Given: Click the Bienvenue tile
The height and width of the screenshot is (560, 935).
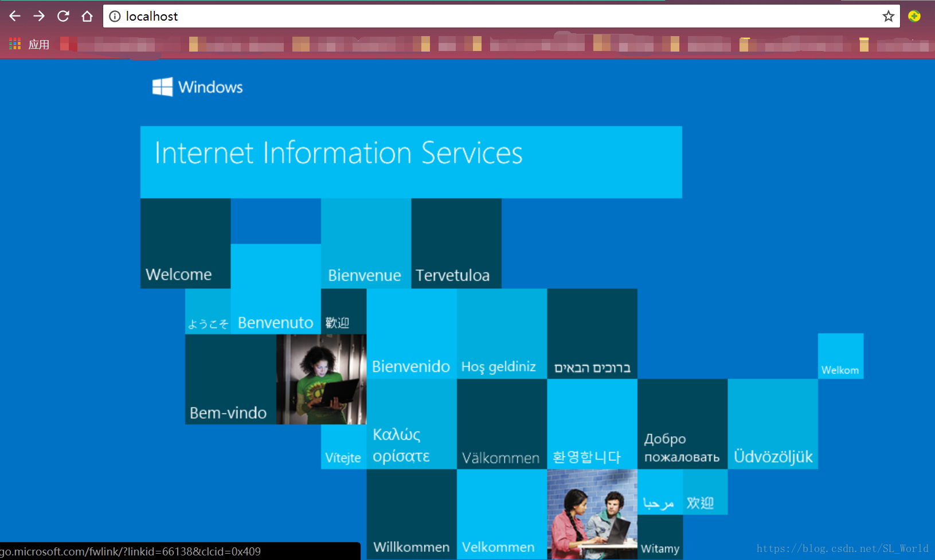Looking at the screenshot, I should [x=366, y=243].
